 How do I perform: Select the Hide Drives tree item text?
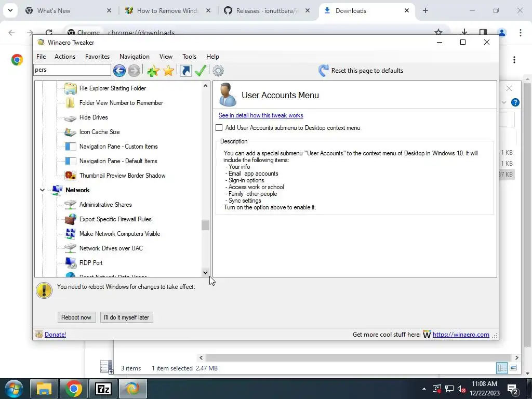[94, 117]
